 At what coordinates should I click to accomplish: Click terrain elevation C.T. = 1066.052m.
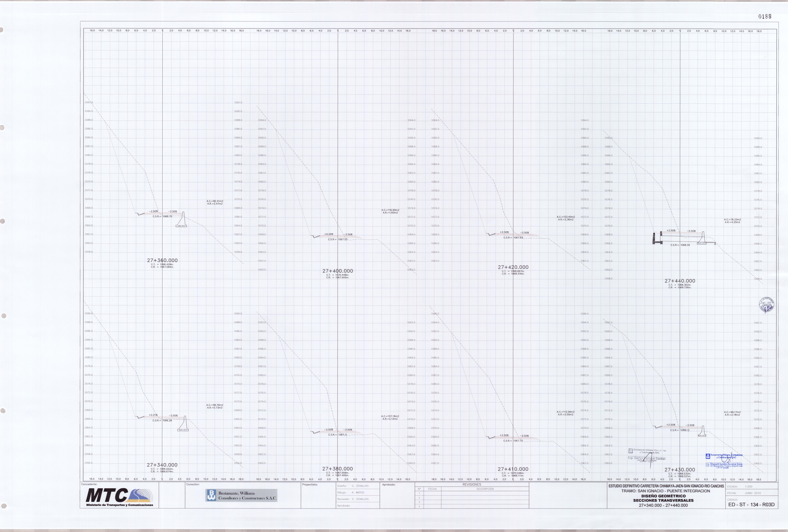(x=162, y=469)
